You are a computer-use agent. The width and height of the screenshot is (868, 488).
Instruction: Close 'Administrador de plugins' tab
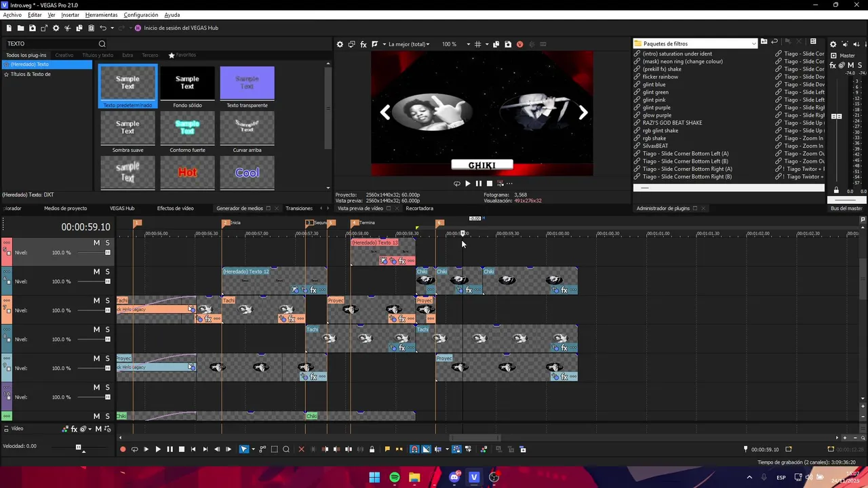point(703,208)
